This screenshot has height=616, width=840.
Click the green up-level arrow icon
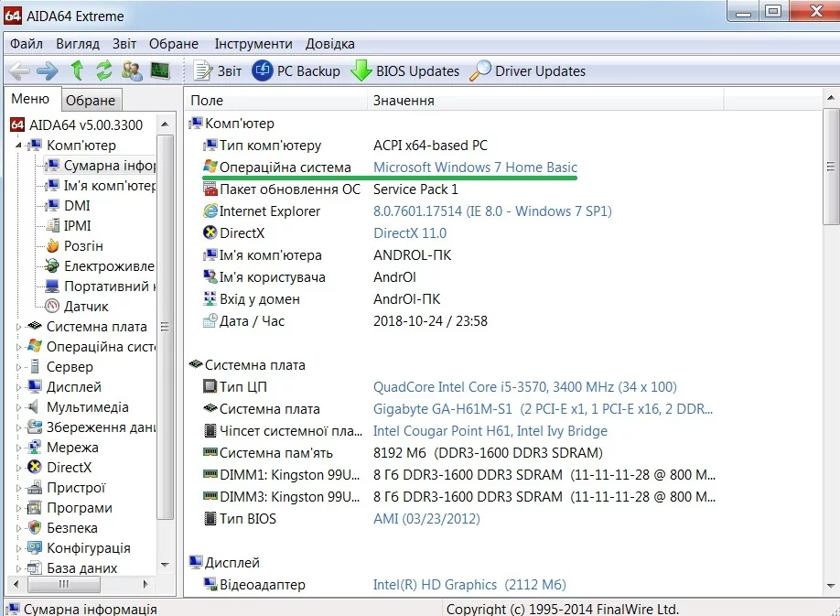(x=77, y=70)
